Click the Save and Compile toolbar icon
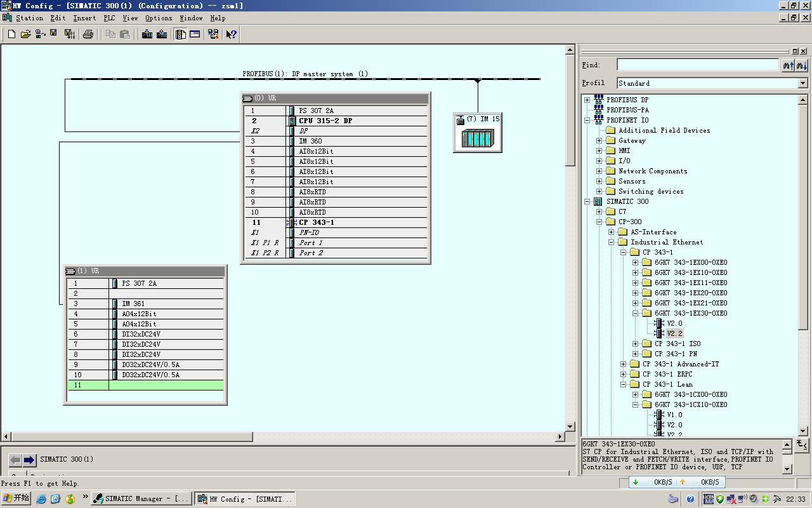 69,34
